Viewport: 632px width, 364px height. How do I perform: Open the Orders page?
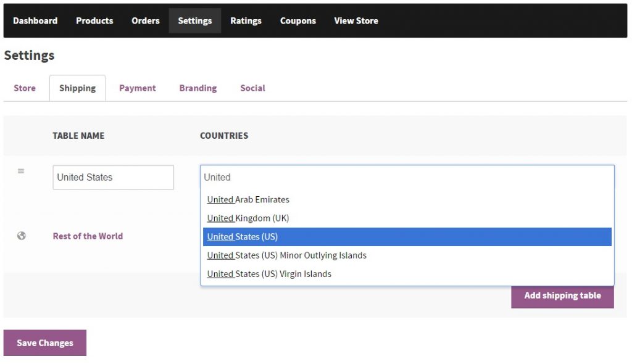pyautogui.click(x=146, y=21)
